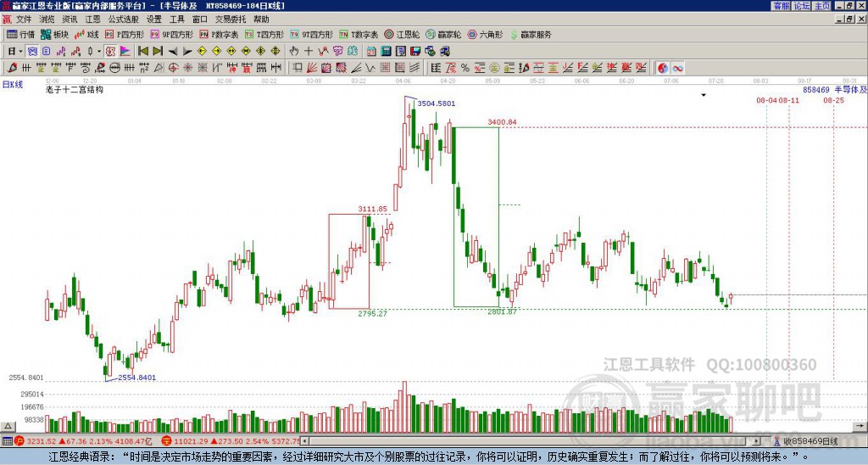Select the hand pan tool

[x=294, y=51]
